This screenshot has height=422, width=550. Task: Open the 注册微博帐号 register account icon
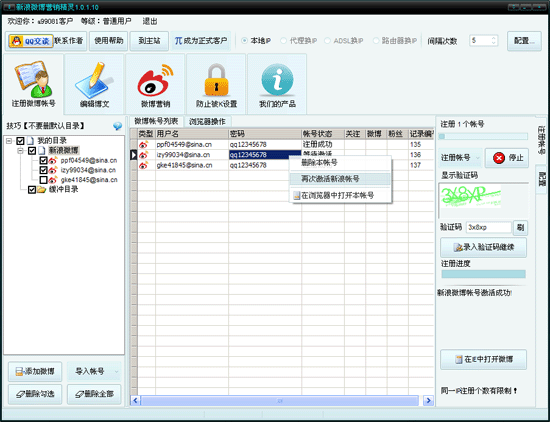coord(33,80)
